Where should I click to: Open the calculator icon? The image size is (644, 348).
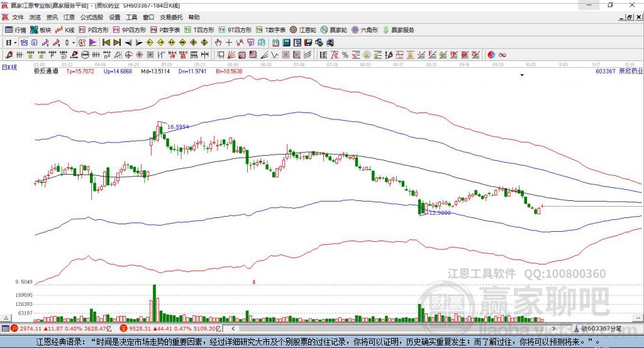pos(286,43)
